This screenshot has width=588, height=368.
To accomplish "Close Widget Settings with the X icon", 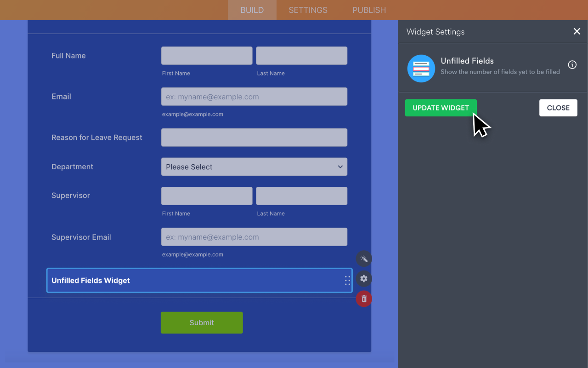I will [577, 31].
